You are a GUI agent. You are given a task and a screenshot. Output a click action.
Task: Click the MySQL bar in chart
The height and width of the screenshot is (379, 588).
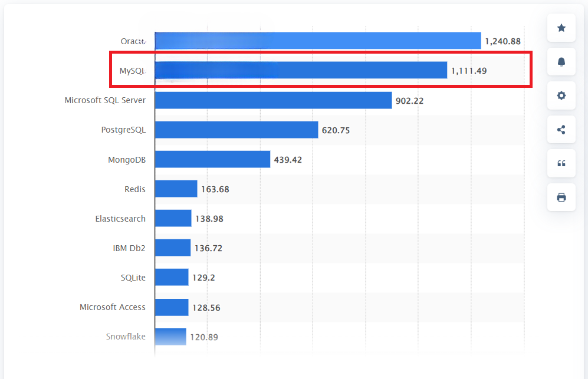(301, 70)
